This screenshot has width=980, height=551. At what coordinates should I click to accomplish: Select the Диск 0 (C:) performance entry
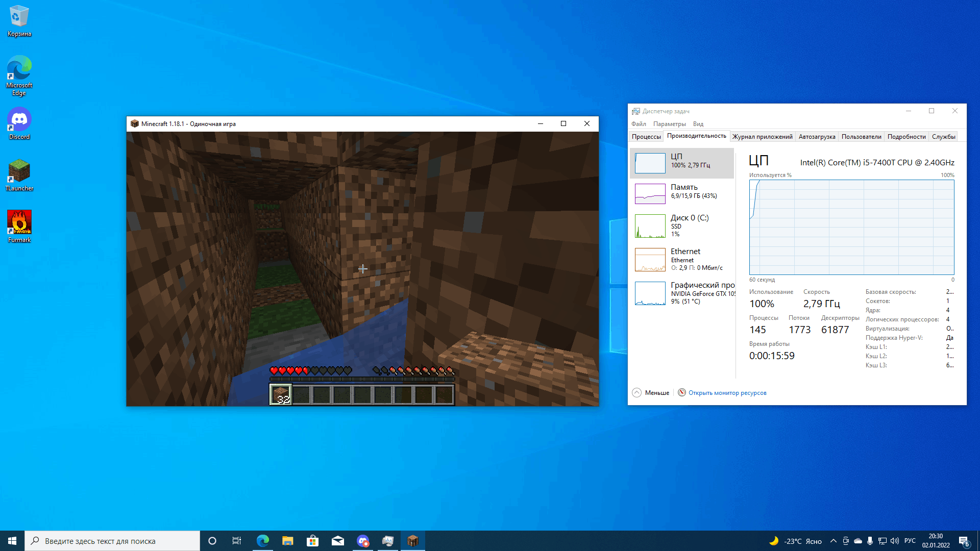(x=682, y=226)
